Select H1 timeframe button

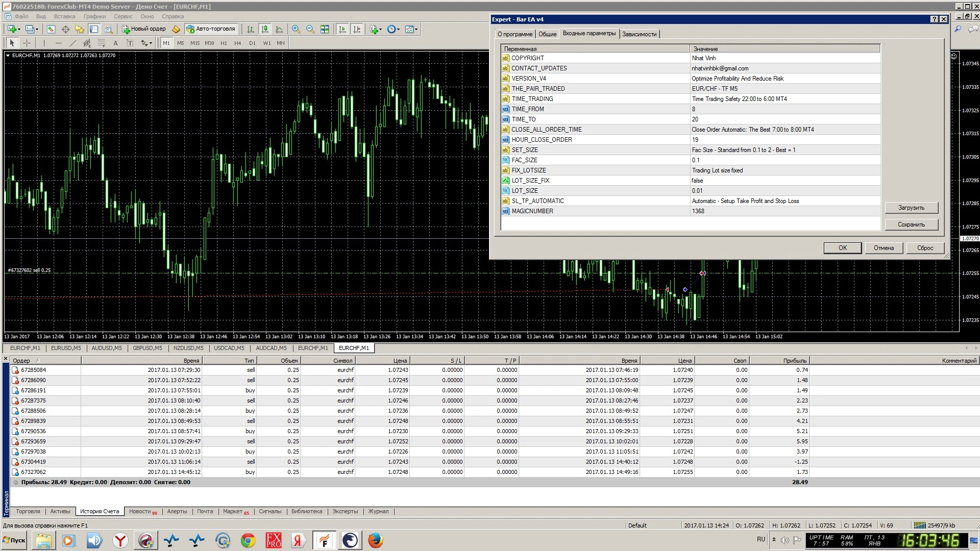tap(224, 43)
